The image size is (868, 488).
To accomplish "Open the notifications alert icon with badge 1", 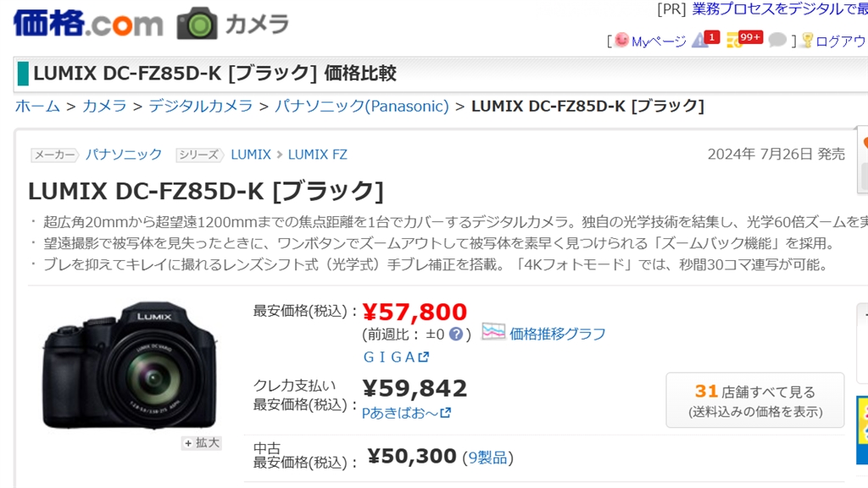I will point(700,40).
